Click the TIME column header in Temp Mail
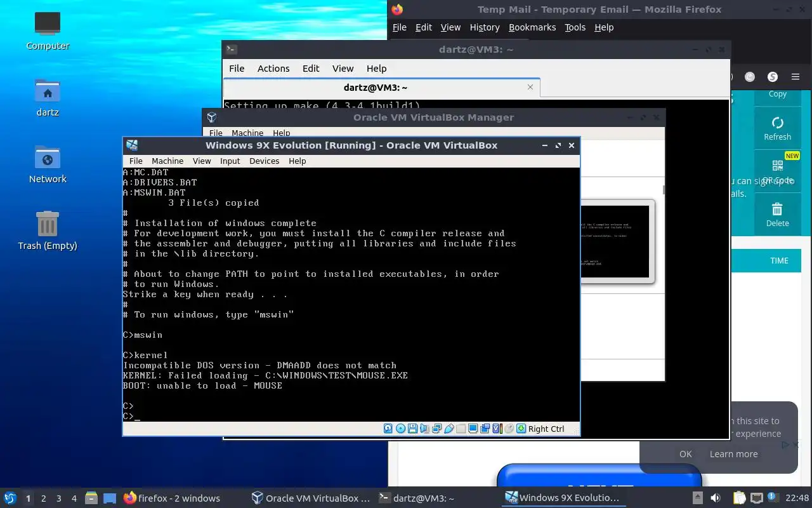This screenshot has height=508, width=812. coord(779,260)
